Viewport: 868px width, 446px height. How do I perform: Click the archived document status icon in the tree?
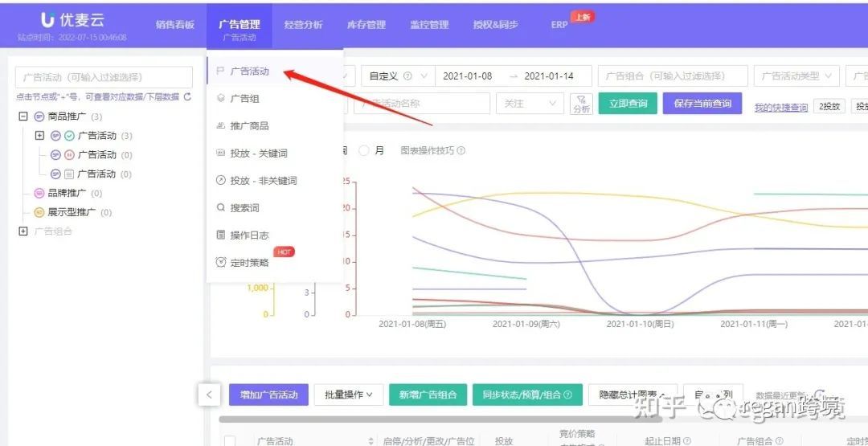click(69, 174)
